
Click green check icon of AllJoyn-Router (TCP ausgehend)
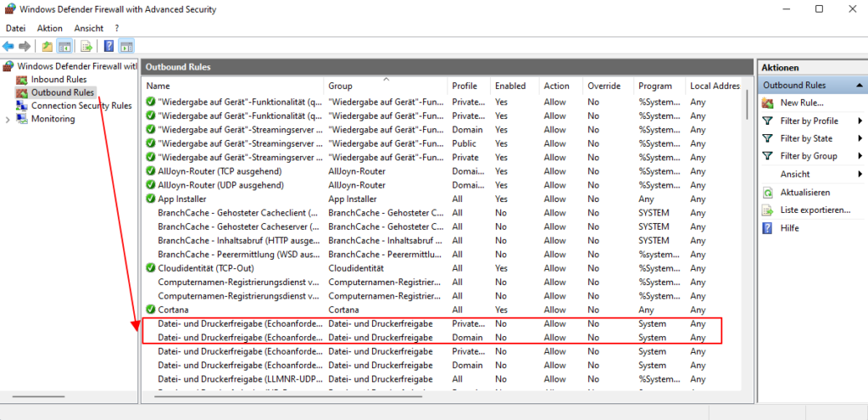pos(150,171)
